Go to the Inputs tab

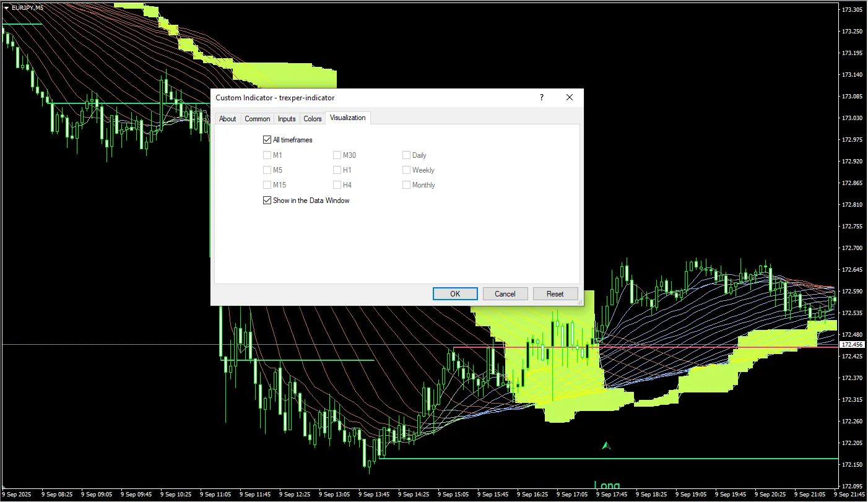point(287,119)
